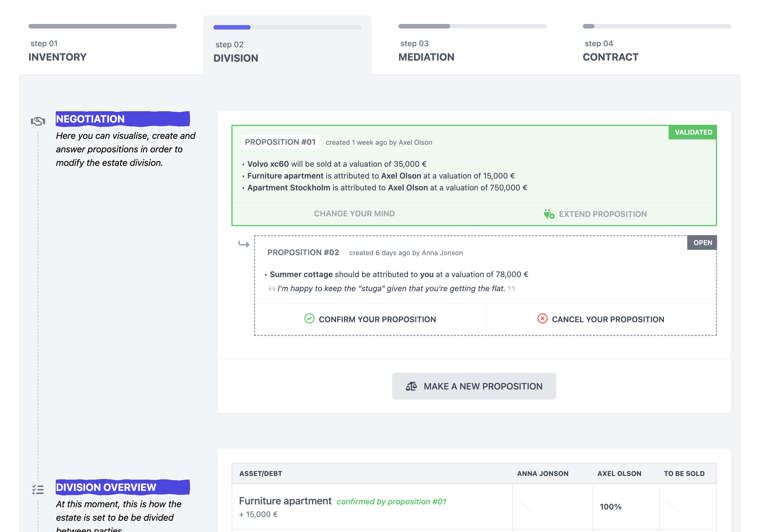Screen dimensions: 761x532
Task: Click the Mediation progress bar
Action: pyautogui.click(x=472, y=26)
